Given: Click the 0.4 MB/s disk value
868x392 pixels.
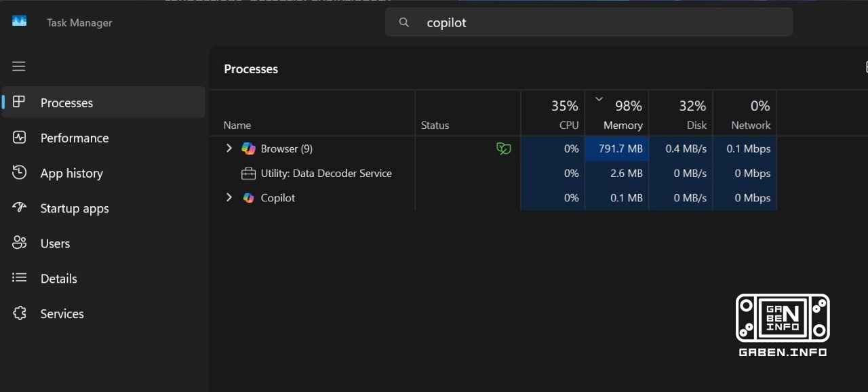Looking at the screenshot, I should 686,149.
